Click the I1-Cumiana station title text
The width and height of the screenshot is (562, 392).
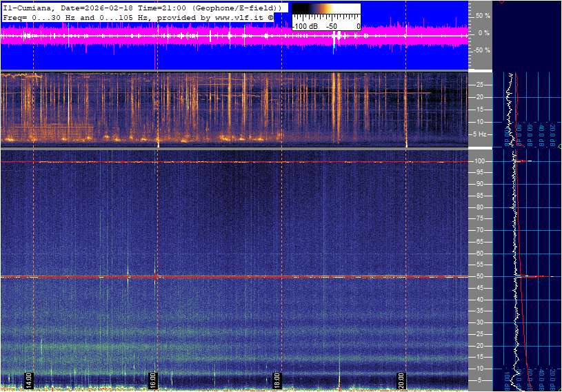pos(26,7)
